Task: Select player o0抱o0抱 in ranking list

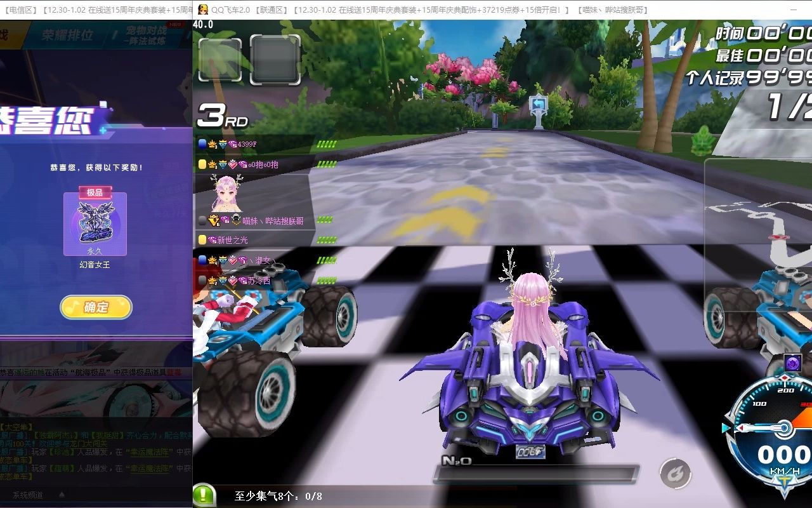Action: 263,164
